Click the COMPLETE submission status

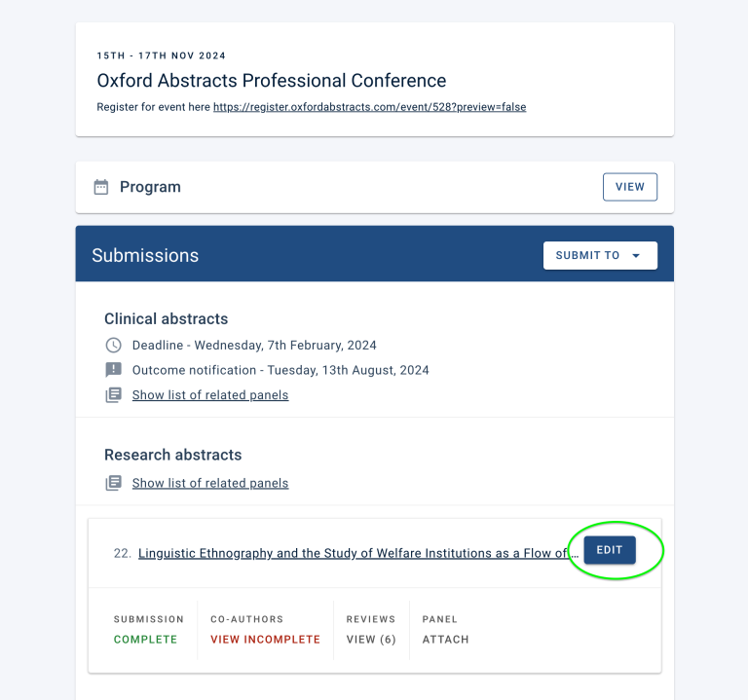145,640
